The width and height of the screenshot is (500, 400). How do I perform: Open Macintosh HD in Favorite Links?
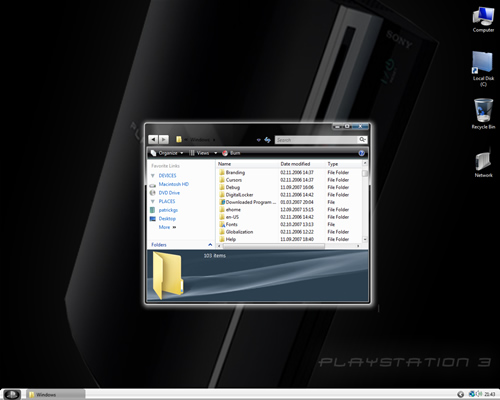(x=174, y=184)
